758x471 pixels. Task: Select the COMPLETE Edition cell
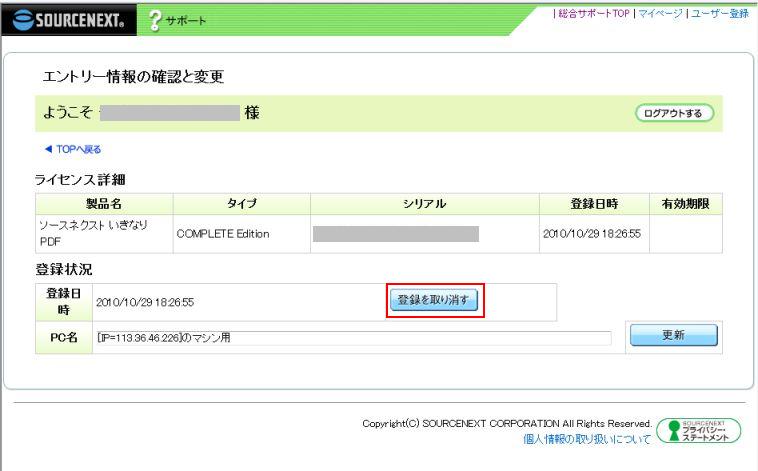[x=242, y=234]
